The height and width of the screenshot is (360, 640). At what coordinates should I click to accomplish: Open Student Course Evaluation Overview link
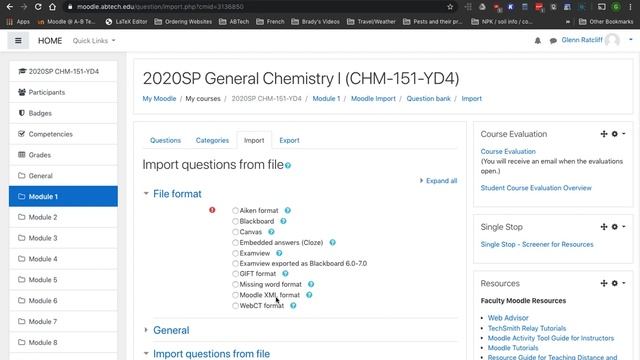click(x=536, y=188)
